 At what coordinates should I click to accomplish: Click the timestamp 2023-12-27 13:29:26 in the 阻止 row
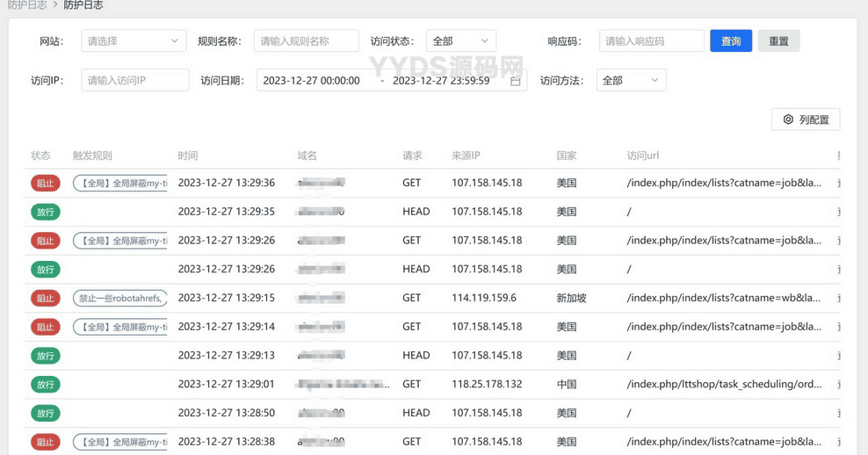[x=227, y=240]
